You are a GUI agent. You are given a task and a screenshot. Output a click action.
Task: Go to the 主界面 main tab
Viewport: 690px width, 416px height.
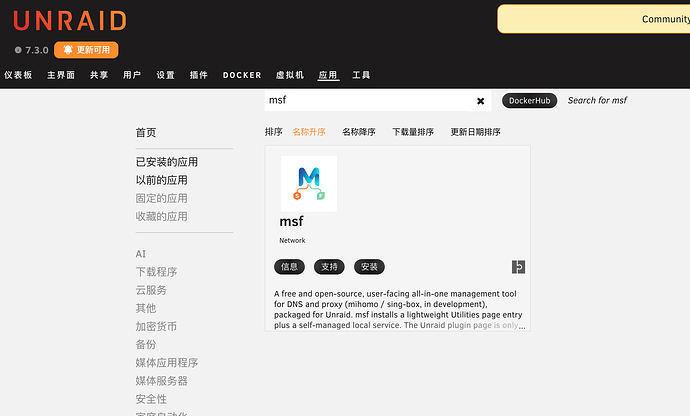[x=61, y=75]
